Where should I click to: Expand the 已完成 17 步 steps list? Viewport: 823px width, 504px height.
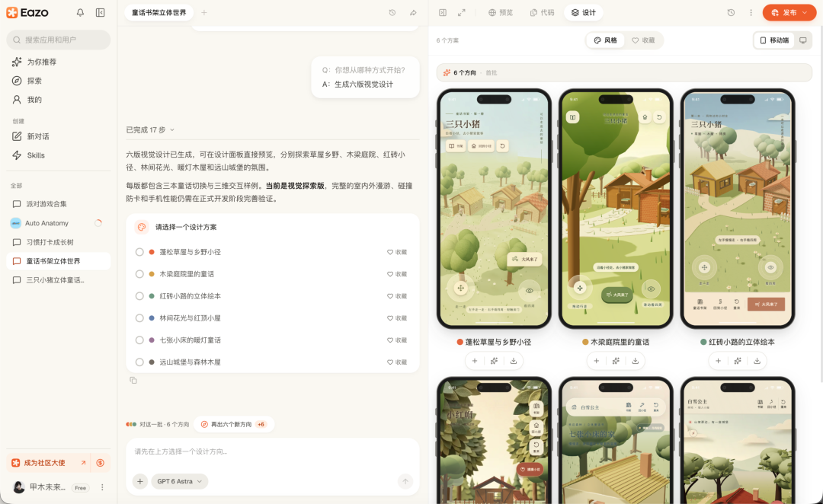click(150, 129)
